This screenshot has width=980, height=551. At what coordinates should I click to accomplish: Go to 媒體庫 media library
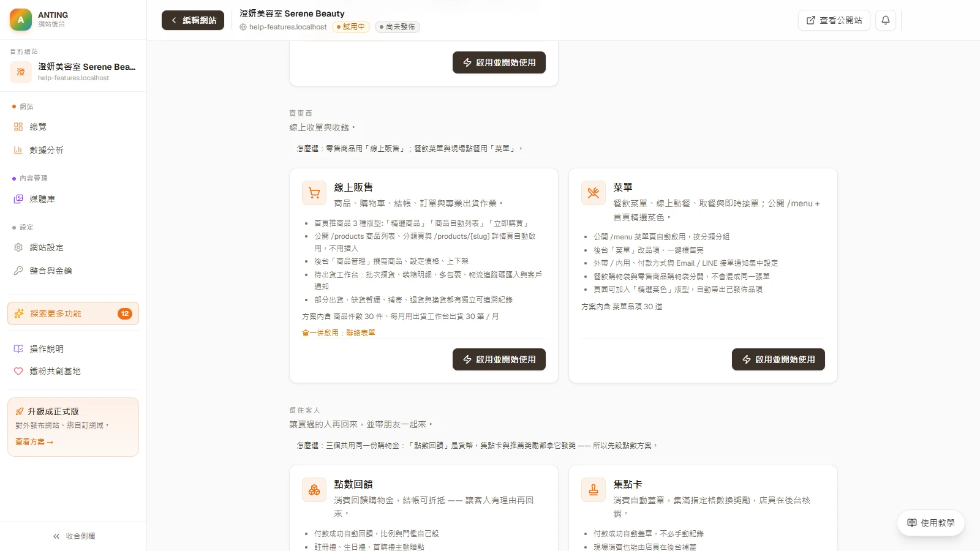tap(73, 199)
